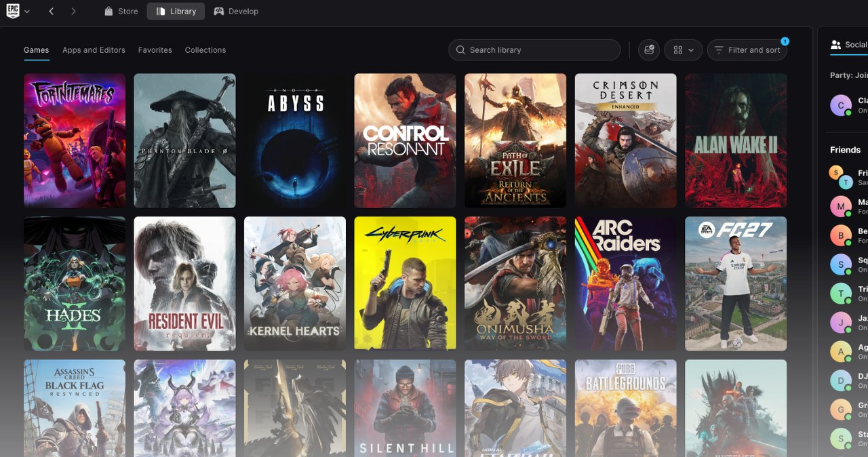The width and height of the screenshot is (868, 457).
Task: Expand the grid view dropdown
Action: click(x=683, y=50)
